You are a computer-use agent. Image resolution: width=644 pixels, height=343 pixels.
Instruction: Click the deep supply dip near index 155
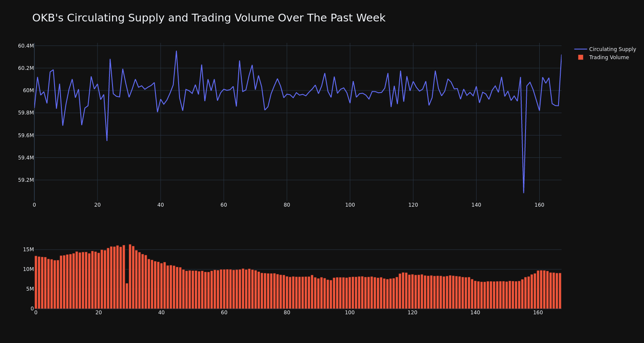(523, 193)
